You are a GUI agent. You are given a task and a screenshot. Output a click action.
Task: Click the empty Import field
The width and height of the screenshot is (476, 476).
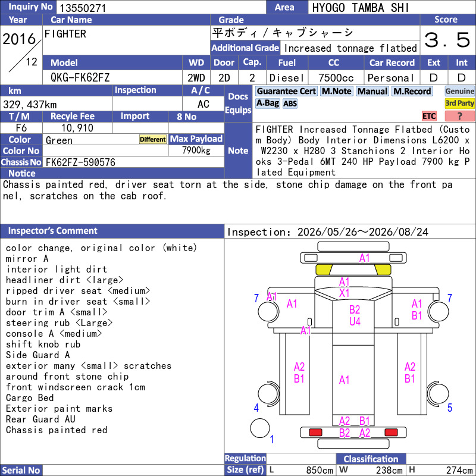[140, 128]
